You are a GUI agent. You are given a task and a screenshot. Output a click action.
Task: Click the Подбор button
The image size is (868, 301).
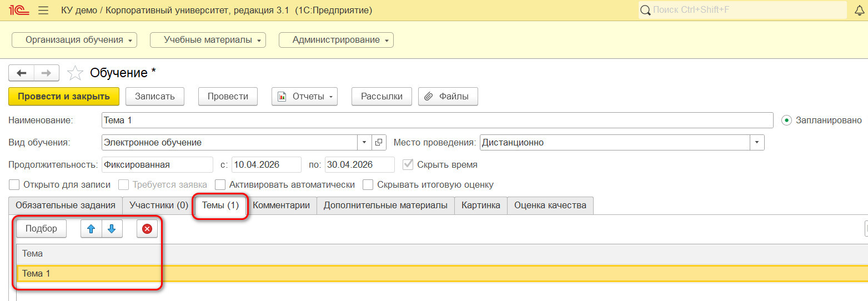pyautogui.click(x=41, y=229)
